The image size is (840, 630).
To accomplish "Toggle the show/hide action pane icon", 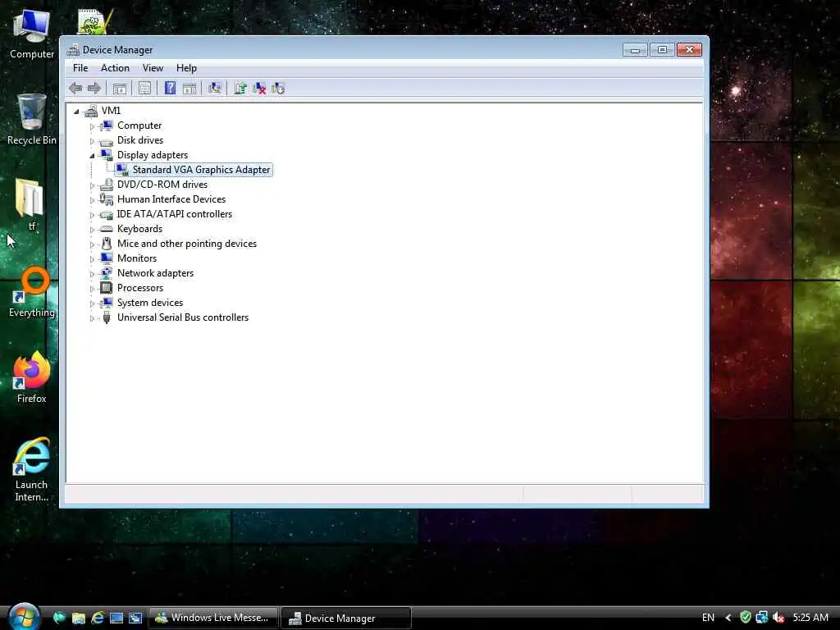I will coord(189,89).
